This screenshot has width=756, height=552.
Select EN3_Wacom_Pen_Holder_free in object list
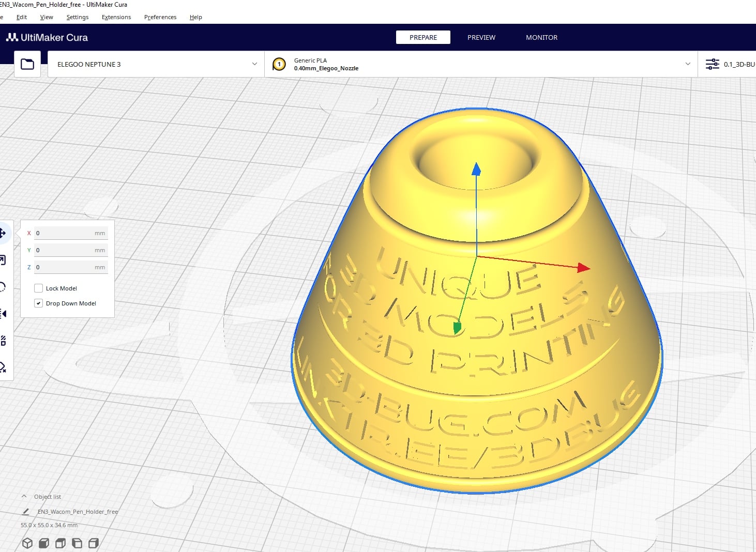point(78,512)
